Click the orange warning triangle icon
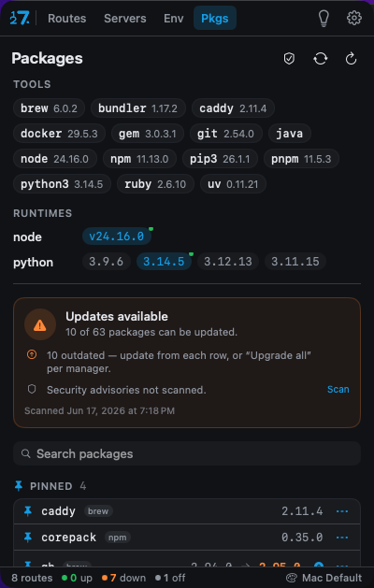Screen dimensions: 374x588 coord(40,324)
